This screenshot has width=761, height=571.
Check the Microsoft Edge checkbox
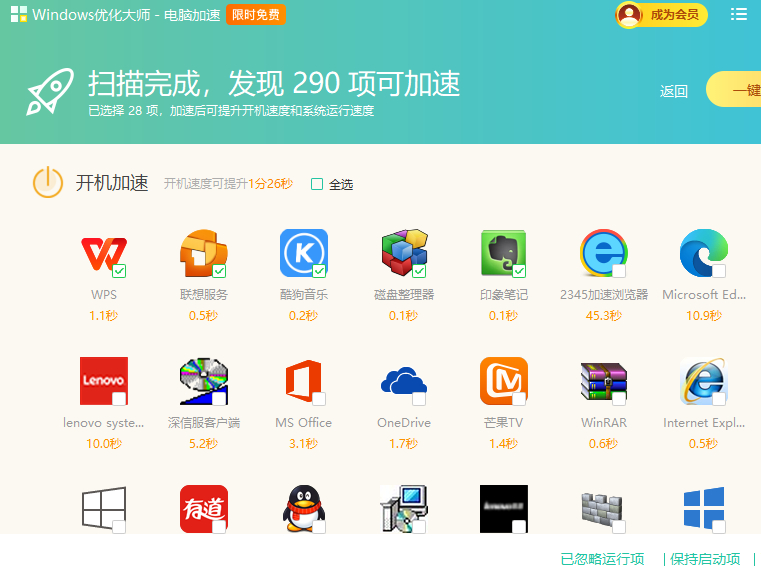(x=719, y=271)
